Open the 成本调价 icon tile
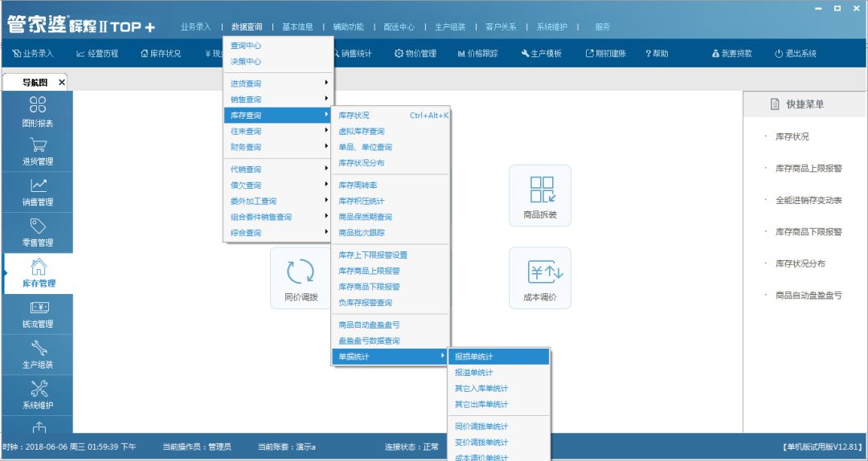 [x=539, y=278]
